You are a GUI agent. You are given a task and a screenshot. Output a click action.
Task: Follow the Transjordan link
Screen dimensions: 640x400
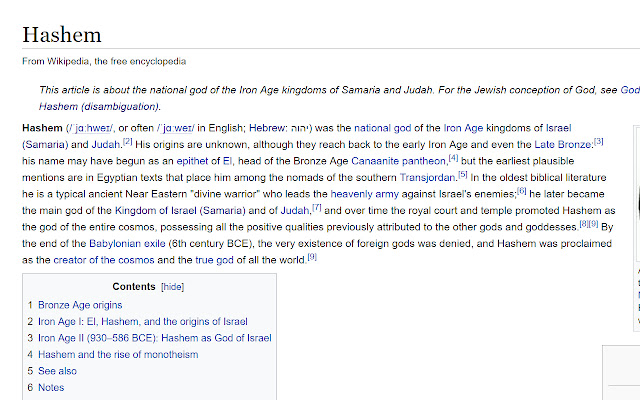(427, 178)
